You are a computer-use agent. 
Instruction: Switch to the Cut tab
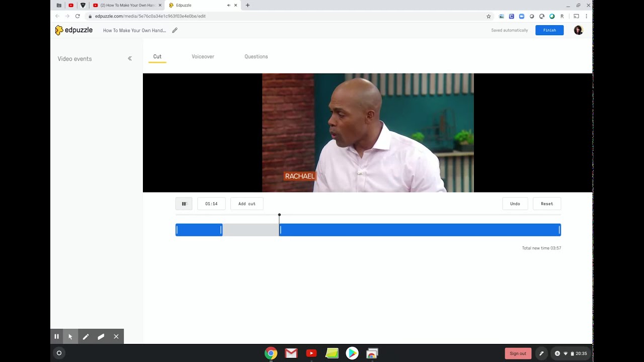157,57
